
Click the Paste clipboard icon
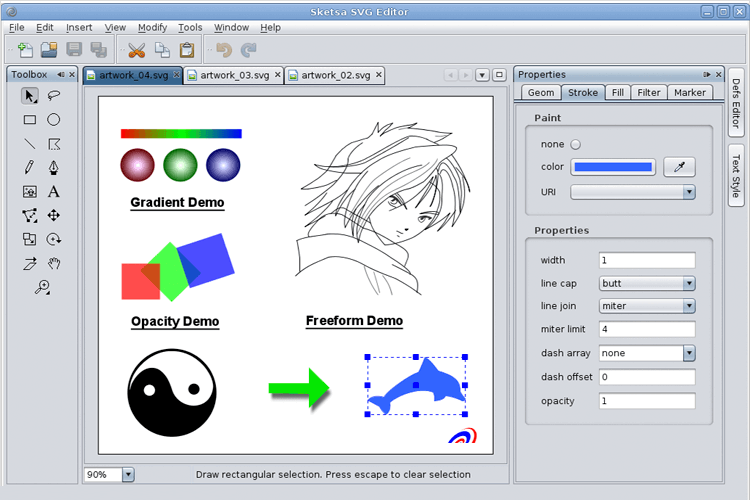186,49
